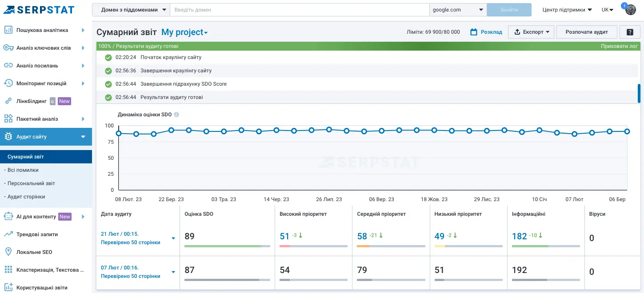This screenshot has height=293, width=644.
Task: Open the Домен з піддоменами dropdown
Action: pyautogui.click(x=131, y=10)
